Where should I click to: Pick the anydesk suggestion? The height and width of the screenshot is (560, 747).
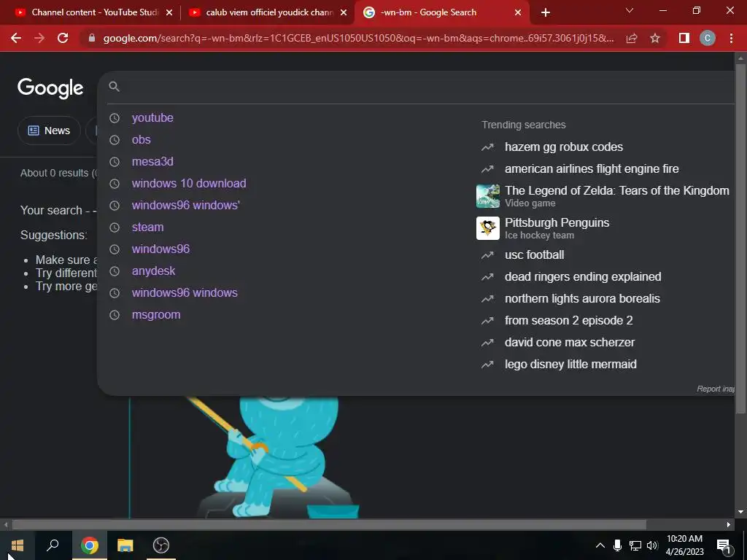[153, 271]
